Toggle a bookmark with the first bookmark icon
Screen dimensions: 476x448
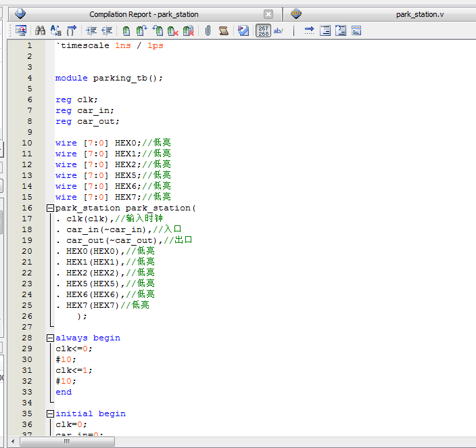(126, 30)
